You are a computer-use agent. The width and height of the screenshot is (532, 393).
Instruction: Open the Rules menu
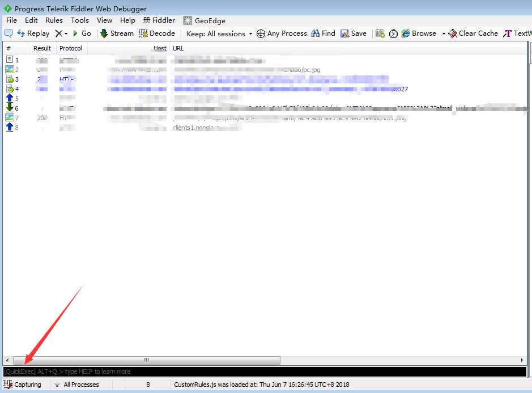pos(54,20)
